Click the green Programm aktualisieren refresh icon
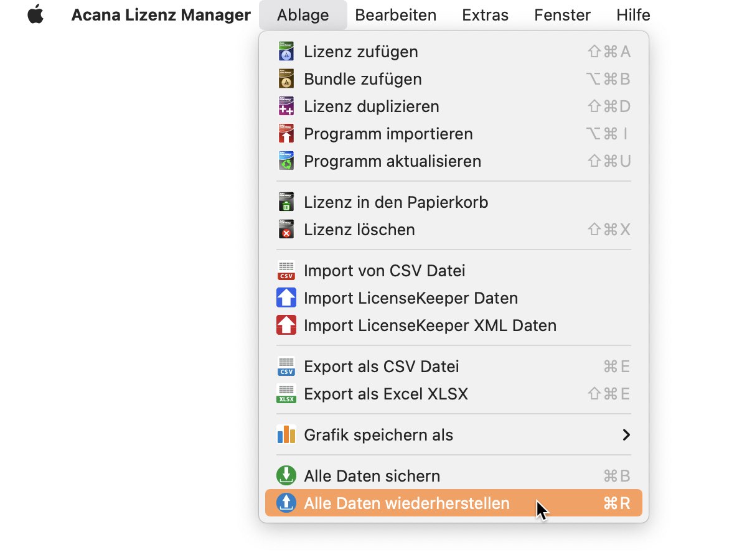Image resolution: width=747 pixels, height=560 pixels. click(286, 161)
